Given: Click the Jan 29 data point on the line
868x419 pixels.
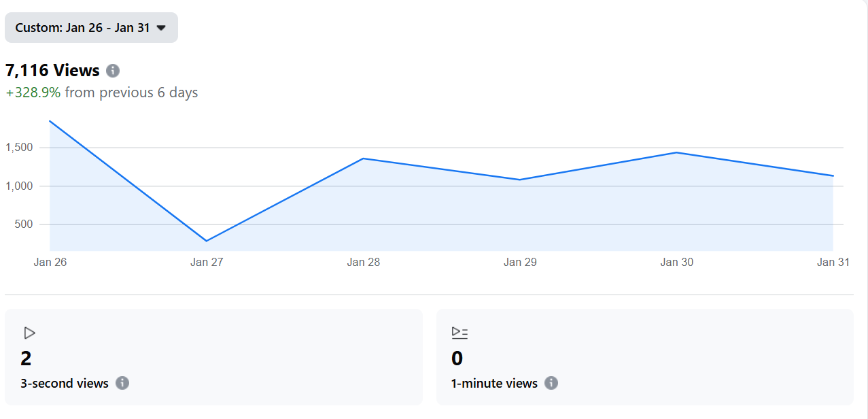Looking at the screenshot, I should click(520, 180).
